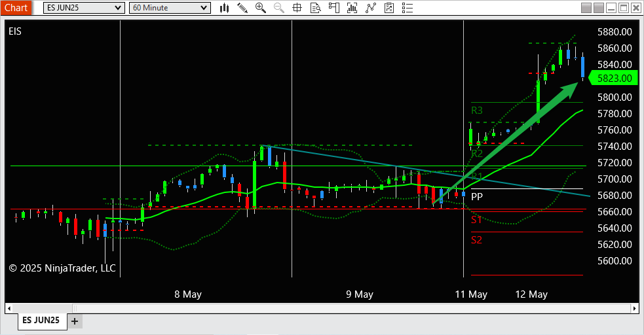Click the 5600.00 price axis label
Viewport: 644px width, 335px height.
click(x=615, y=261)
